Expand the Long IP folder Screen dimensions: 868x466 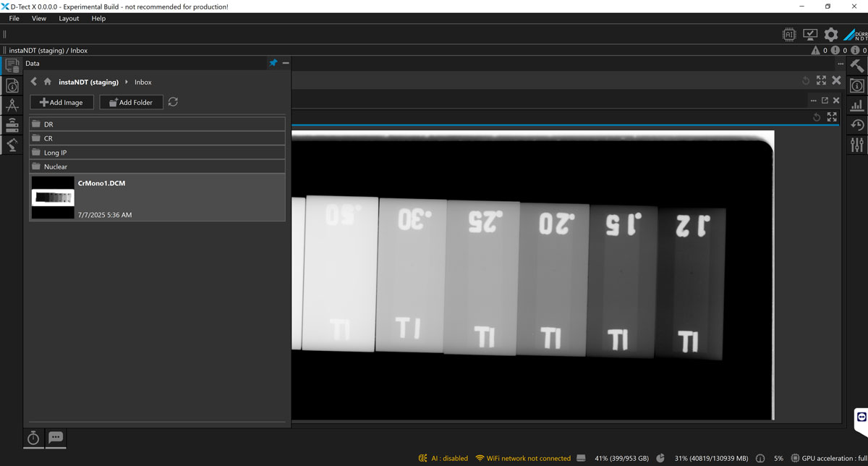click(55, 153)
